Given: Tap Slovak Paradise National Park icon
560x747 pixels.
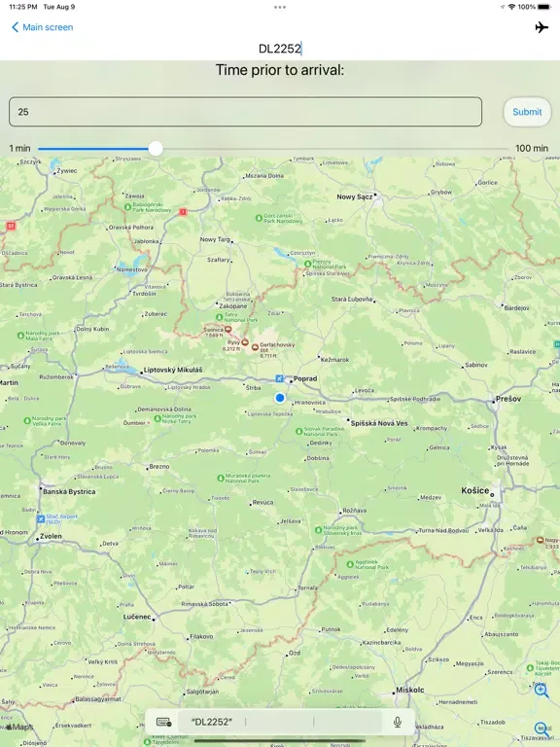Looking at the screenshot, I should coord(299,431).
